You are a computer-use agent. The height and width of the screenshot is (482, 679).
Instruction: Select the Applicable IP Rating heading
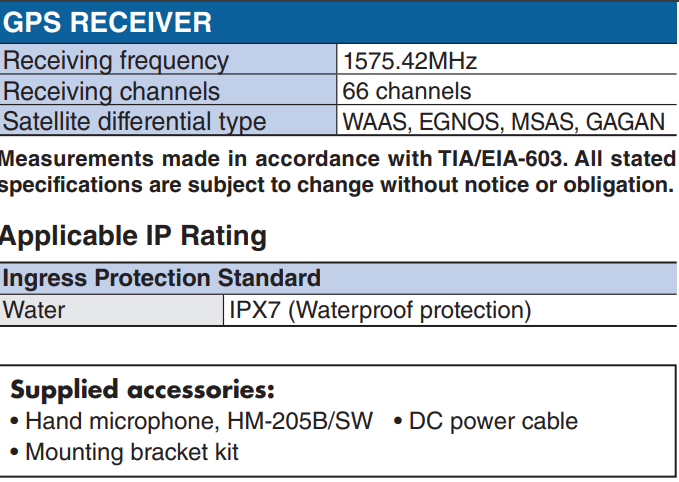[x=133, y=236]
